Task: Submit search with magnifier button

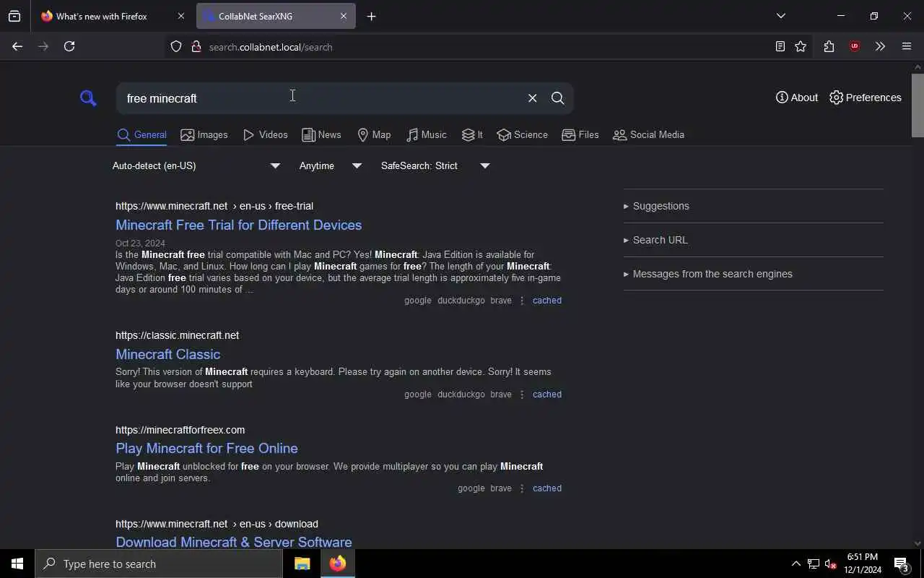Action: [x=557, y=98]
